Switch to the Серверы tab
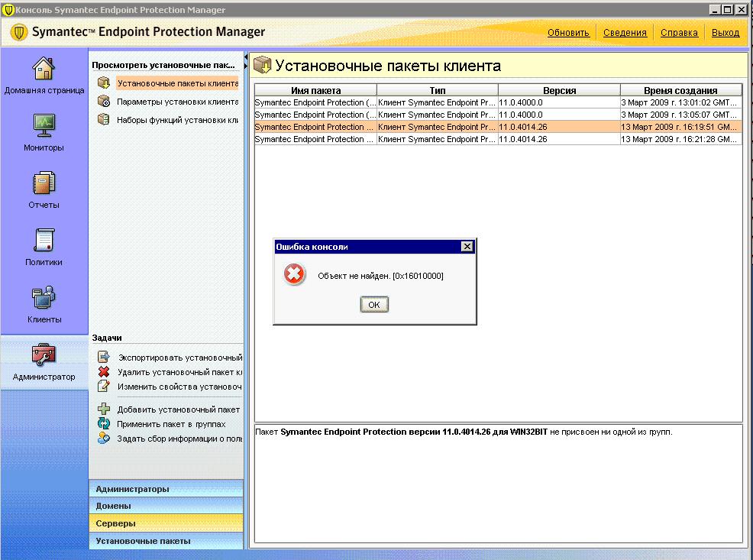The height and width of the screenshot is (560, 753). pos(166,523)
